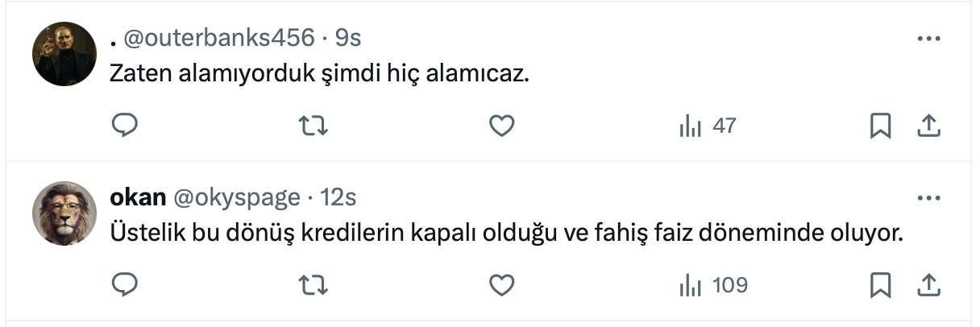Open more options on okan's tweet
The width and height of the screenshot is (980, 327).
tap(929, 197)
